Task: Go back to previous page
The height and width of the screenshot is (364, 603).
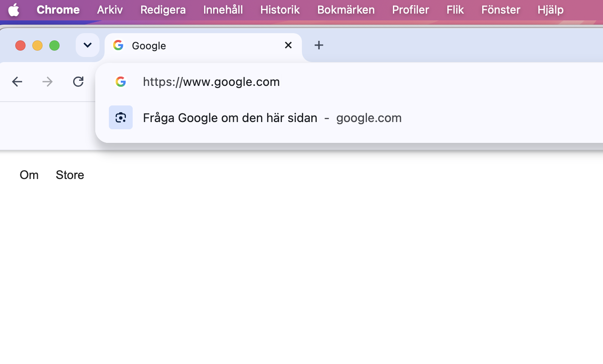Action: point(17,82)
